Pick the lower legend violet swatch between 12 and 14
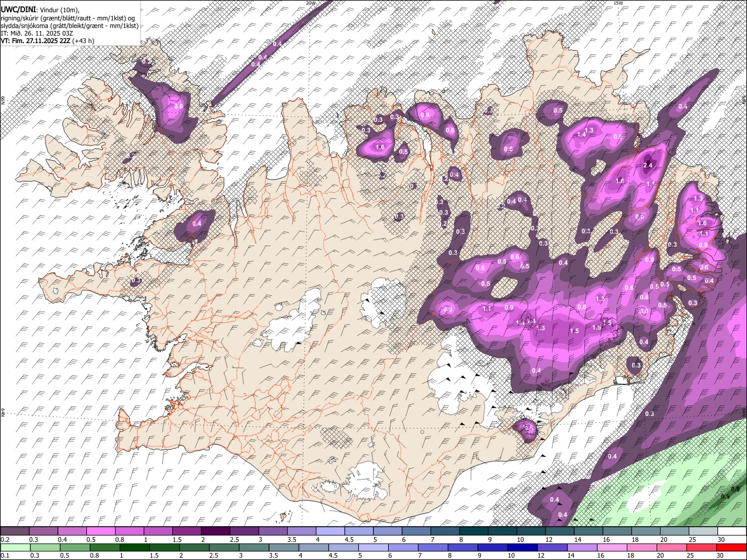 click(x=553, y=547)
